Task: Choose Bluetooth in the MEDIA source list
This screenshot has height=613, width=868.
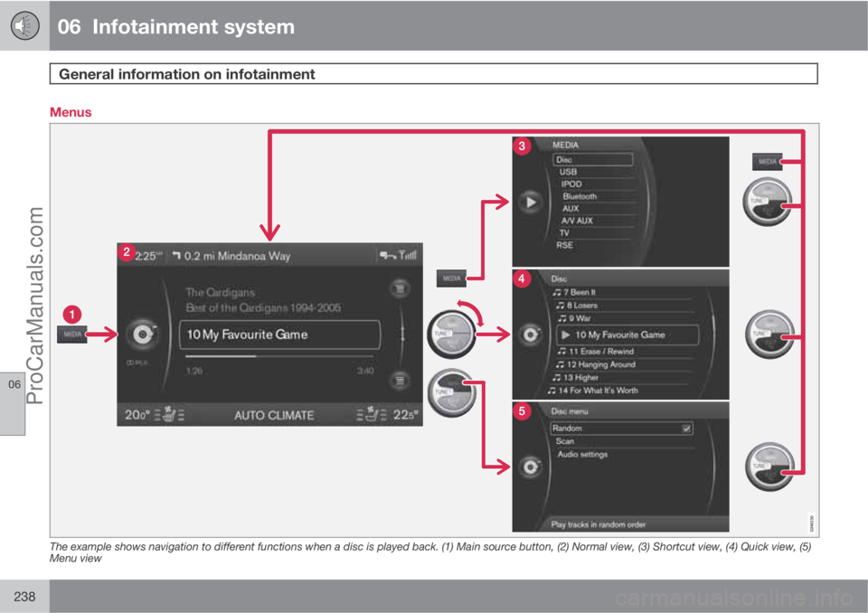Action: click(580, 196)
